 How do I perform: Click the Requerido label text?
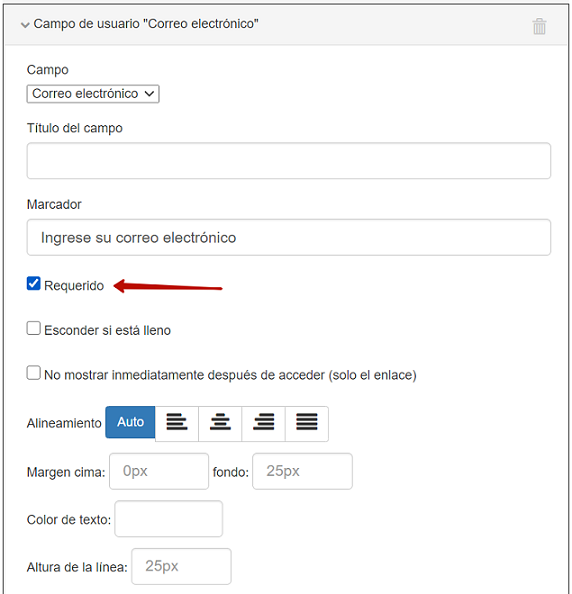[74, 286]
